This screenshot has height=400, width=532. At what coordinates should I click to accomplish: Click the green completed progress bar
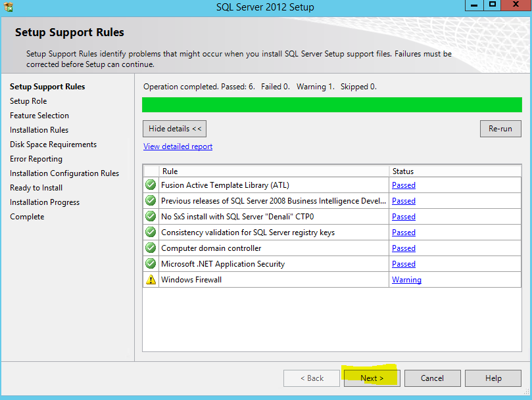[x=332, y=104]
